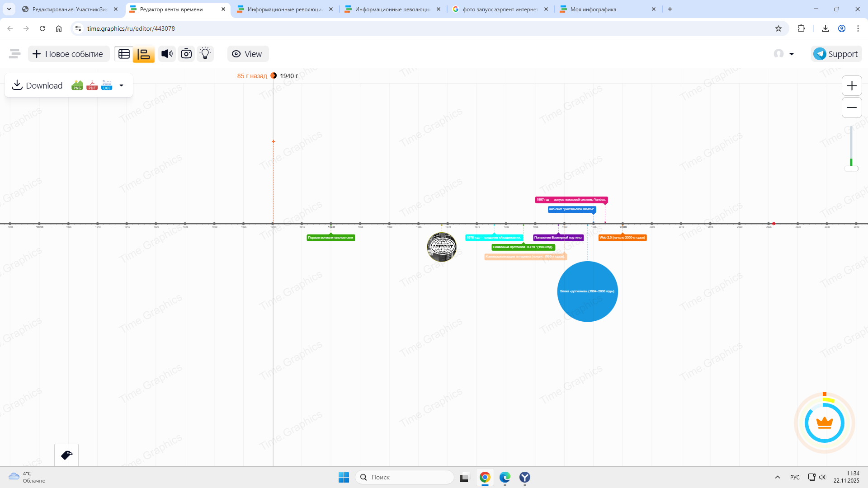868x488 pixels.
Task: Toggle the timeline layout view icon
Action: pyautogui.click(x=144, y=54)
